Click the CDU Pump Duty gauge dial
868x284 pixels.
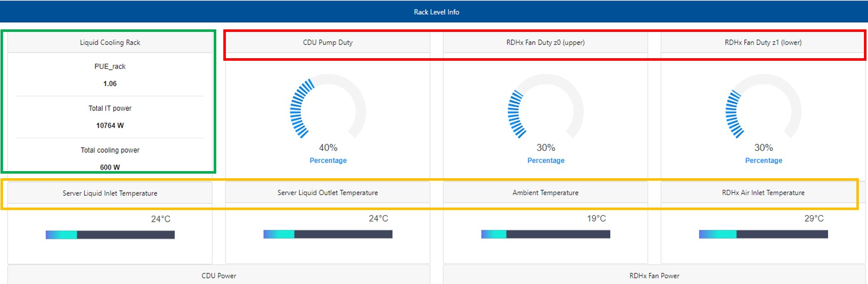328,109
